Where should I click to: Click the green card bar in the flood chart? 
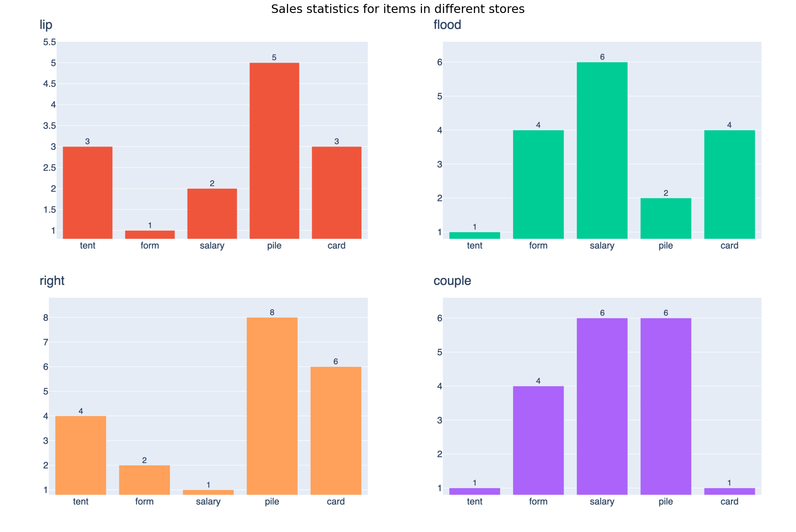pos(729,184)
